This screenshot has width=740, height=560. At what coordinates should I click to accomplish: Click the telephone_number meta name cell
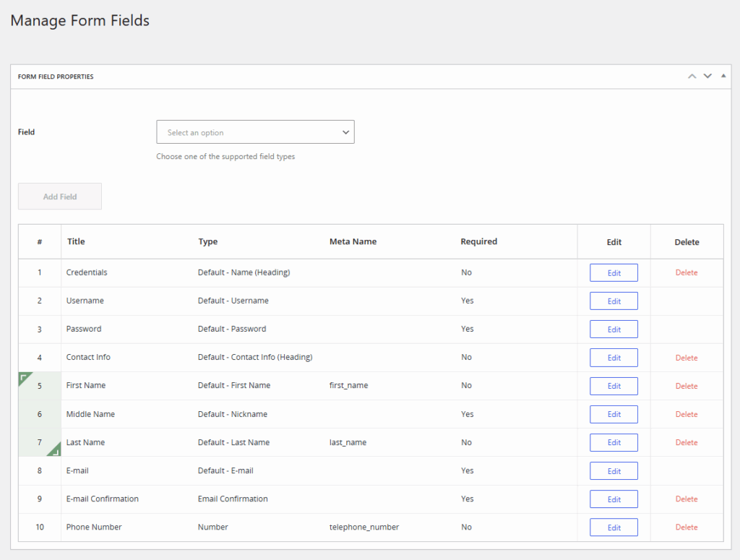(364, 527)
